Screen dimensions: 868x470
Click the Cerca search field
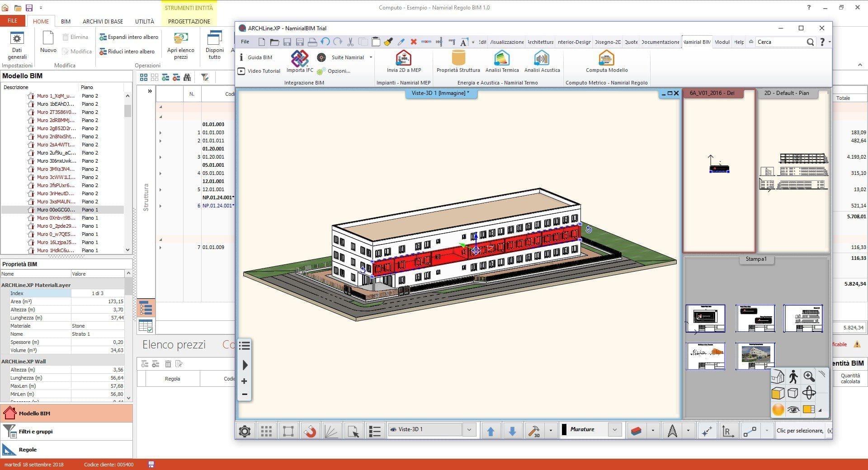[x=781, y=42]
